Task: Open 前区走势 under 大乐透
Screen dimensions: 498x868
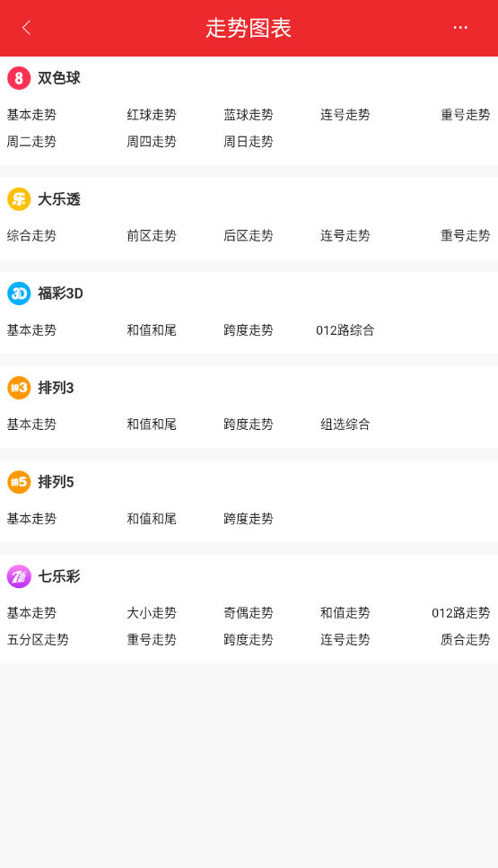Action: coord(152,235)
